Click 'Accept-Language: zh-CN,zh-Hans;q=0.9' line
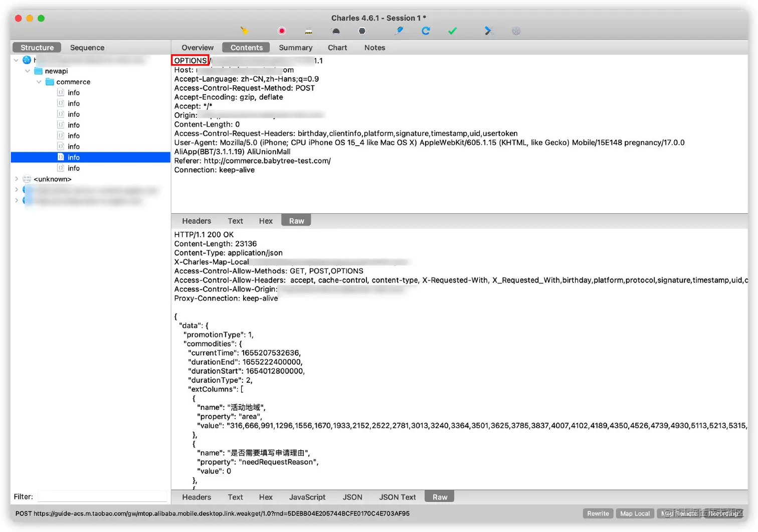This screenshot has height=532, width=758. 246,79
